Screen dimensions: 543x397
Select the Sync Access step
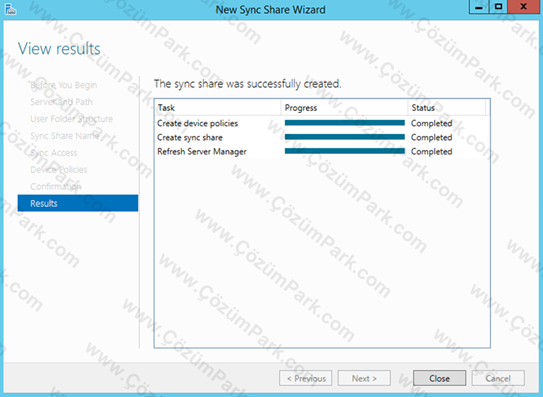tap(54, 153)
